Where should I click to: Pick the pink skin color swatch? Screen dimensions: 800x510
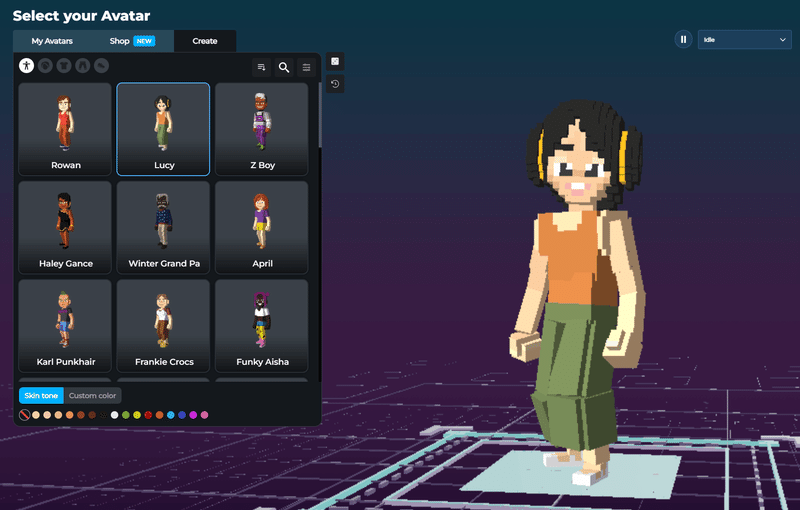204,415
